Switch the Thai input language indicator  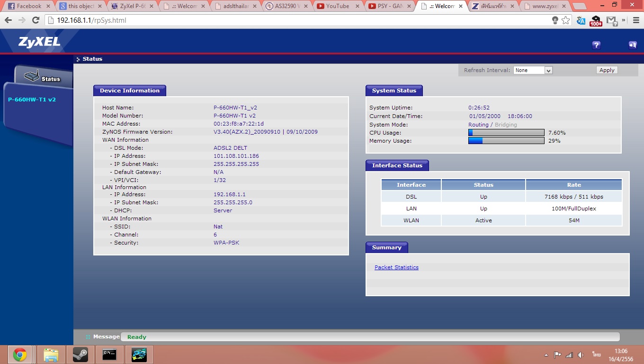pyautogui.click(x=596, y=355)
